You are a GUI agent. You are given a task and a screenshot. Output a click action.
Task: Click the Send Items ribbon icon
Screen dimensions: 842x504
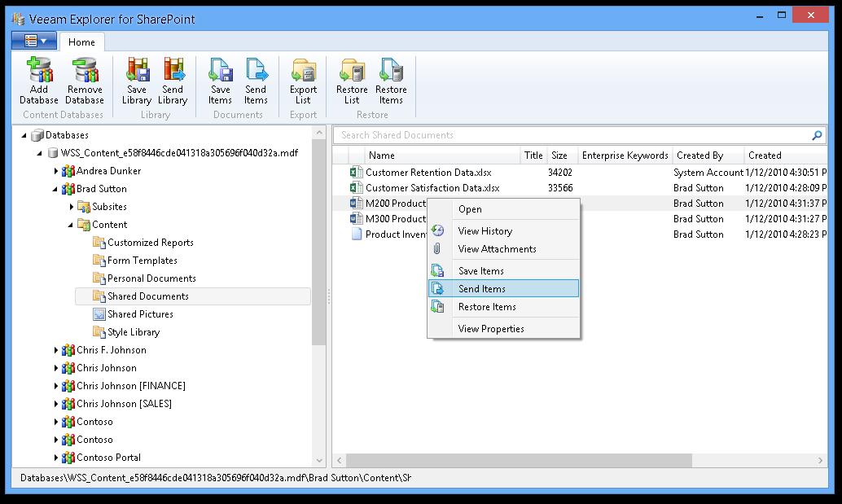pos(257,70)
